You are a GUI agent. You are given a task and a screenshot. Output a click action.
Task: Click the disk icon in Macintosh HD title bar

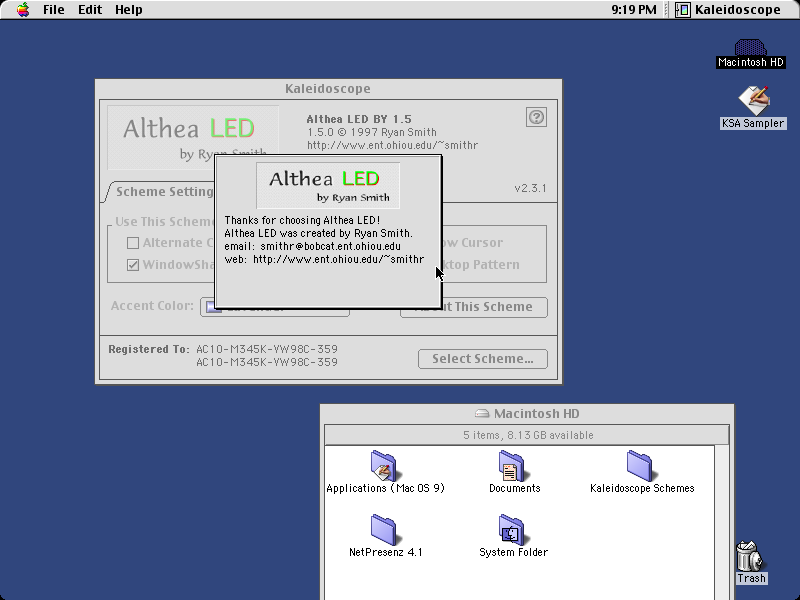pos(482,413)
